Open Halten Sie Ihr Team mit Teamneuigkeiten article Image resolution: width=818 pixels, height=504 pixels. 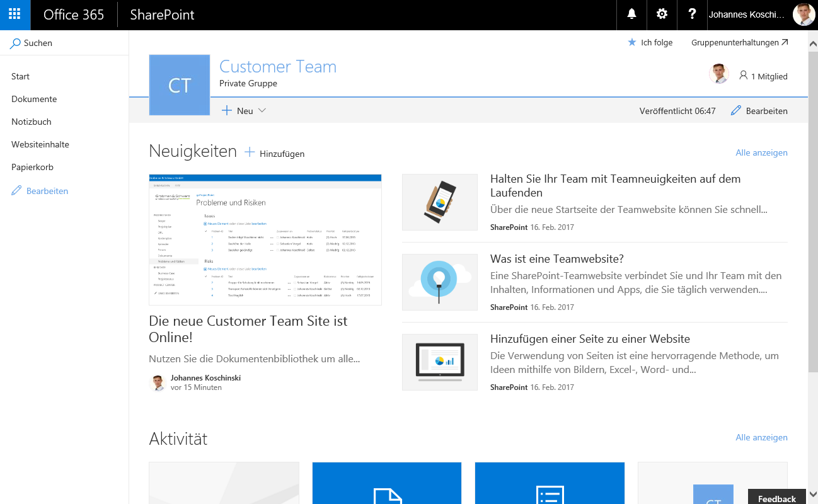coord(616,186)
